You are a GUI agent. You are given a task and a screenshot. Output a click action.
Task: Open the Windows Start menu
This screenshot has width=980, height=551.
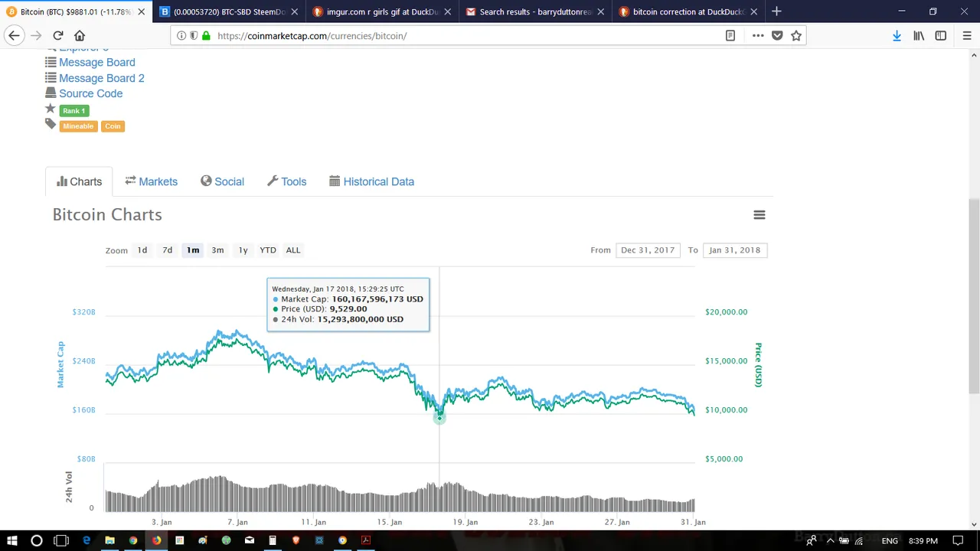[12, 540]
